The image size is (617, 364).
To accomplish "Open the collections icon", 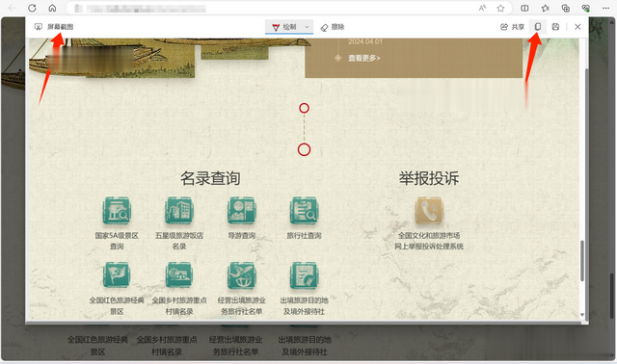I will tap(566, 8).
